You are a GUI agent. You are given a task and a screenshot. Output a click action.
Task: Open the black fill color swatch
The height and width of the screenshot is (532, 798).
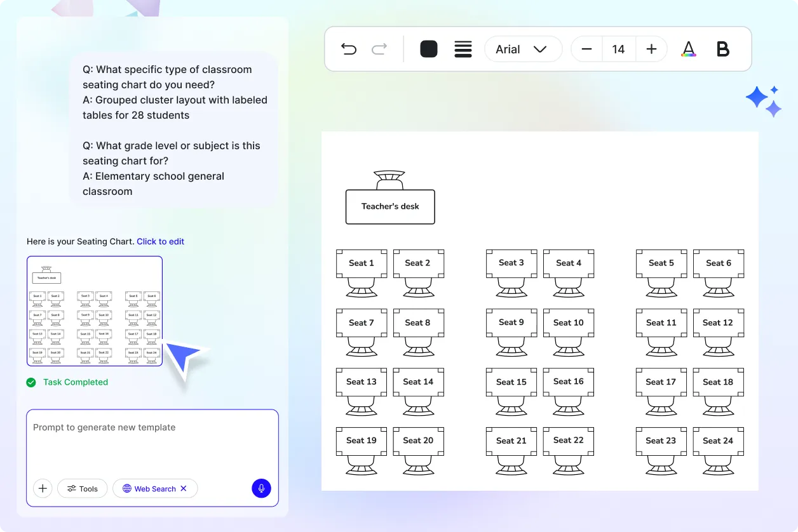tap(429, 49)
